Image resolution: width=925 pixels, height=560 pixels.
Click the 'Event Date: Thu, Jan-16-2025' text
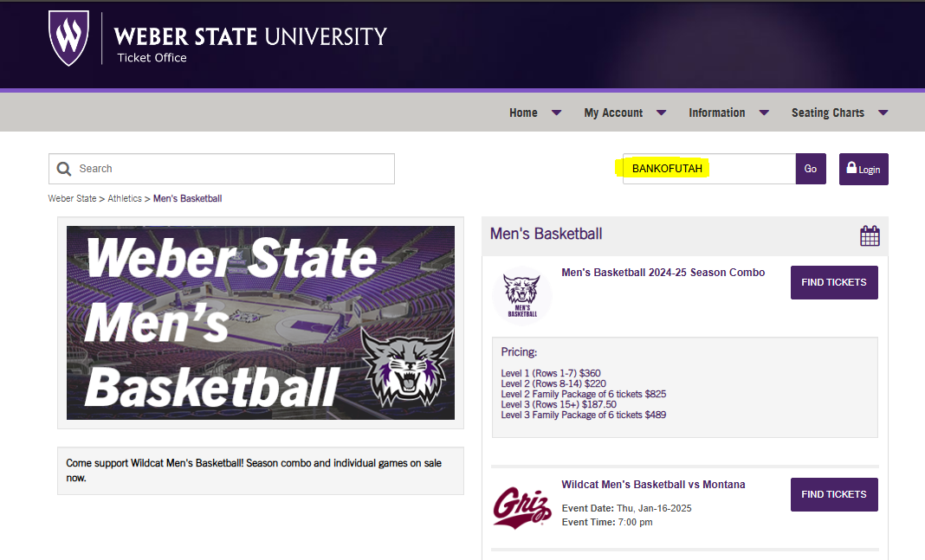(626, 508)
